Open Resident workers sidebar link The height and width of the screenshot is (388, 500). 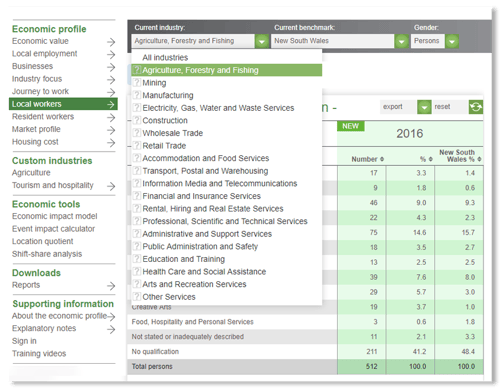coord(43,117)
